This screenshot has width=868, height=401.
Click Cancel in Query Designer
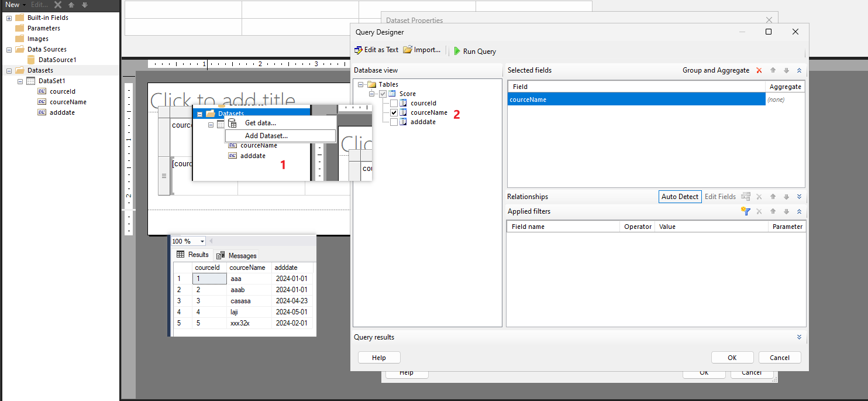pos(780,358)
